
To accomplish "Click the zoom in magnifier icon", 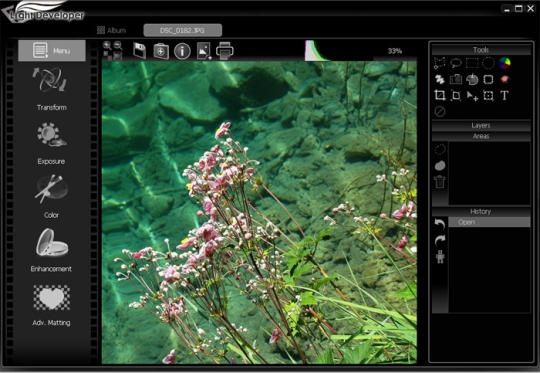I will click(x=107, y=45).
